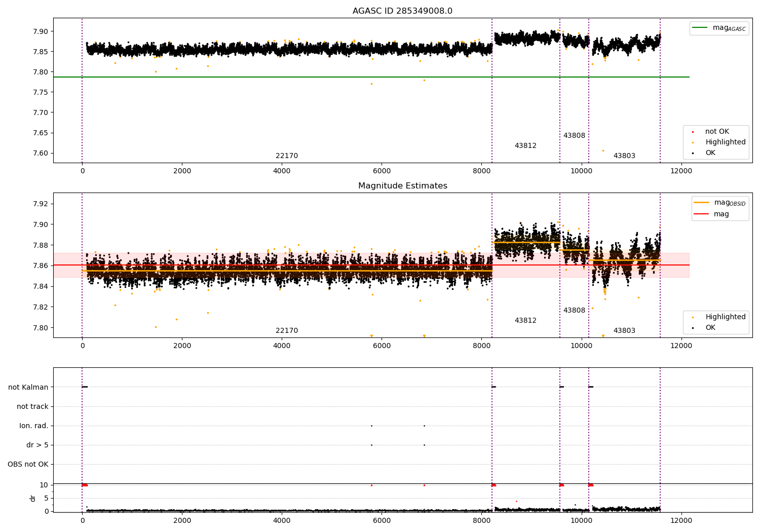
Task: Select "OK" in the Magnitude Estimates legend
Action: 710,328
